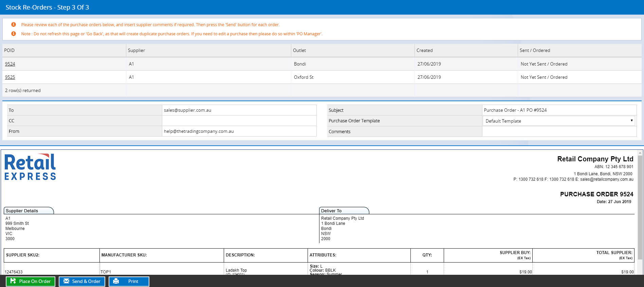Click the 999 Smith St supplier address line
644x287 pixels.
click(x=17, y=223)
